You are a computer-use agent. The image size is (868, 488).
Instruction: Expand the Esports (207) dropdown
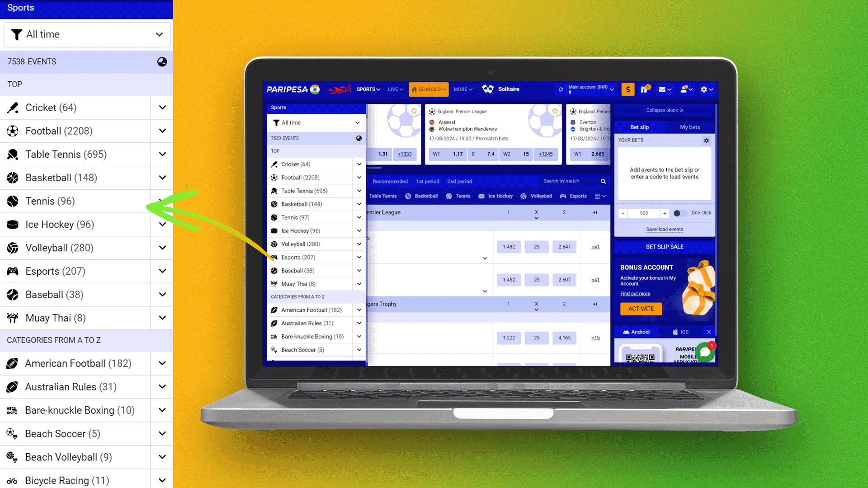coord(162,271)
